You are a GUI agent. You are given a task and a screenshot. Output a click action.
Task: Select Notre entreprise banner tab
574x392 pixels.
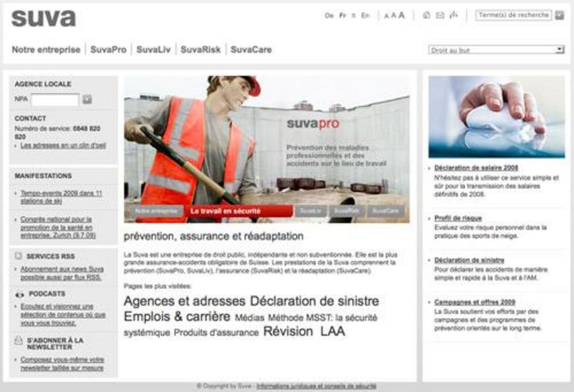point(156,211)
